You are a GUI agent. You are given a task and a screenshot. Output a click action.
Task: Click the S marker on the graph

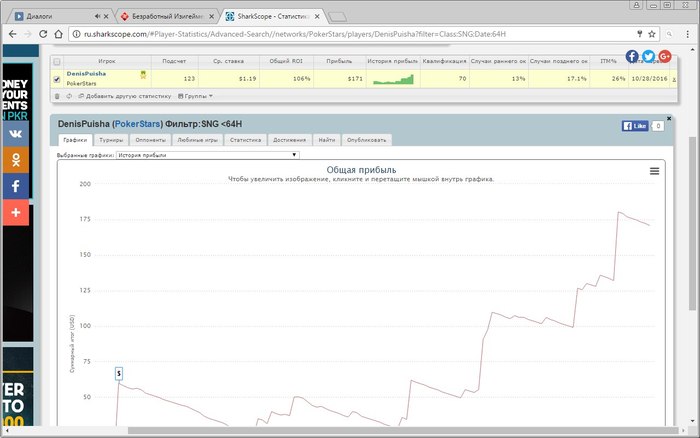[x=119, y=374]
